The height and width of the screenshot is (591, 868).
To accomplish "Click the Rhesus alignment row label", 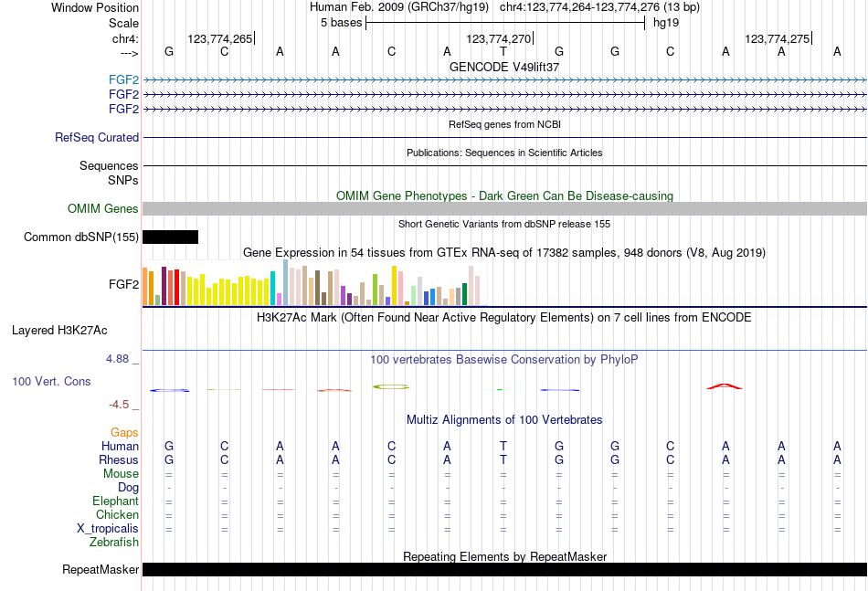I will (119, 459).
